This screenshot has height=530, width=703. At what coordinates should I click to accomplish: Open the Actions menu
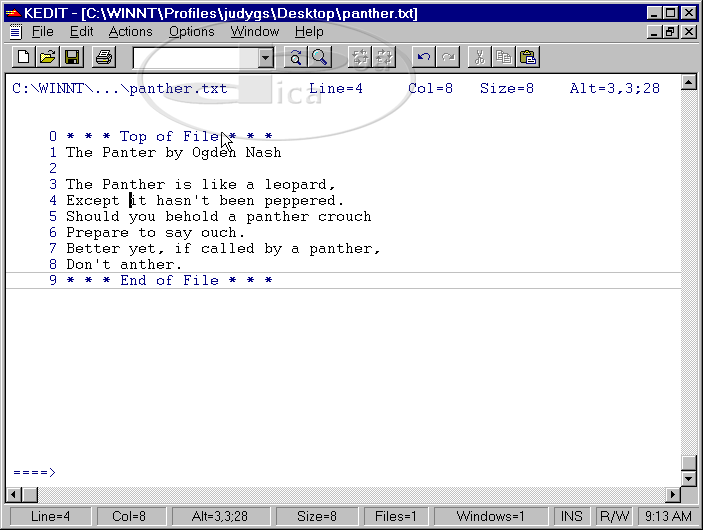130,32
